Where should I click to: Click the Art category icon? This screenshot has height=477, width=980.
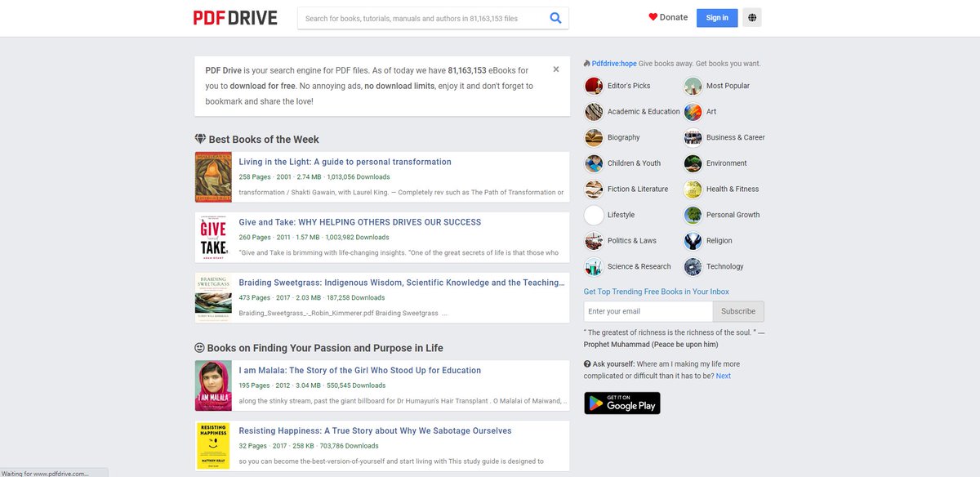click(693, 112)
